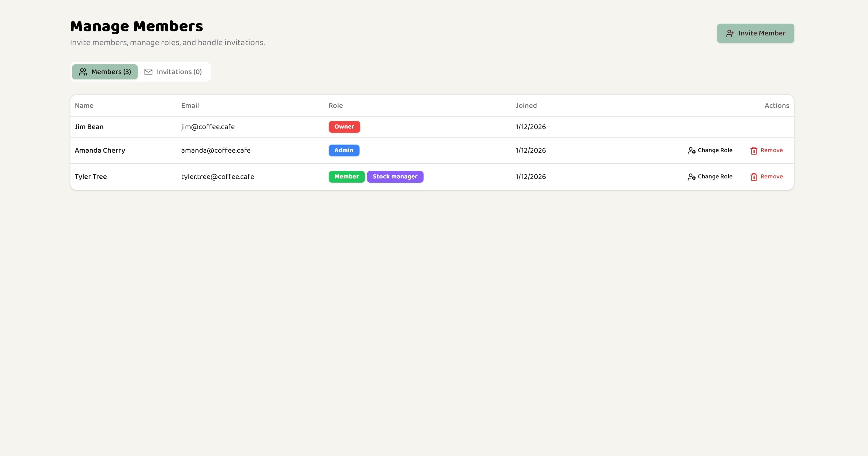Click the trash icon next to Tyler Tree's Remove
The image size is (868, 456).
pos(753,176)
